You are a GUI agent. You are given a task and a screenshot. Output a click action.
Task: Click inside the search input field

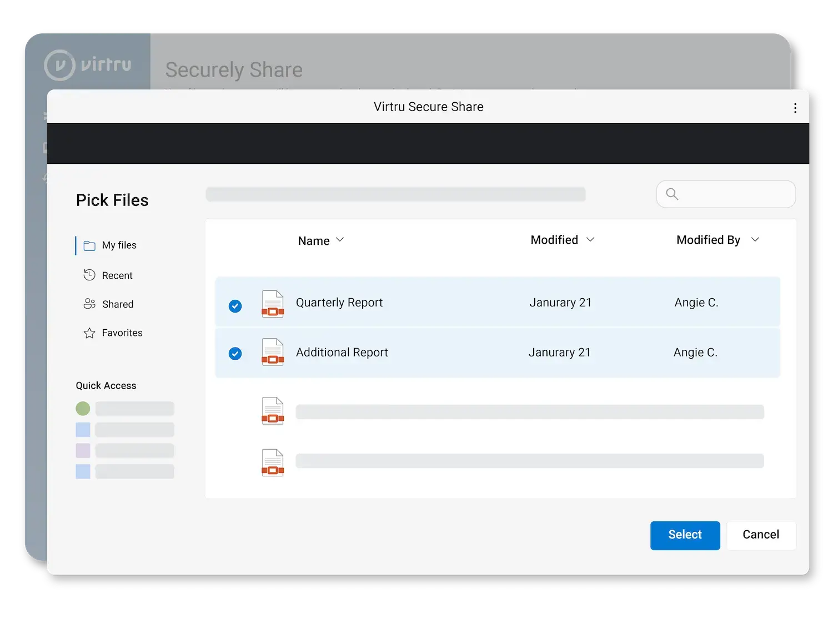click(x=722, y=194)
